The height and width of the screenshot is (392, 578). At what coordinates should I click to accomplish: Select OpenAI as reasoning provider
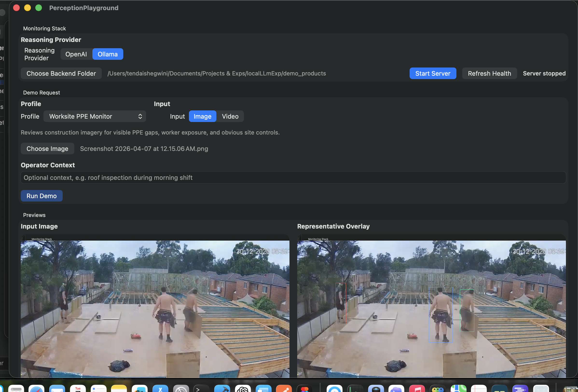[76, 54]
